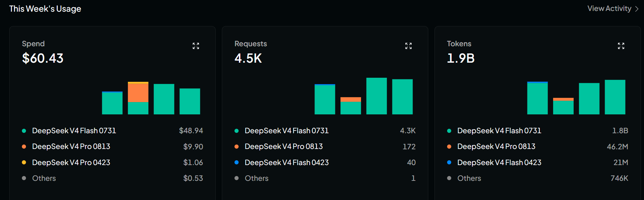
Task: Click the Others row in Spend legend
Action: tap(112, 178)
